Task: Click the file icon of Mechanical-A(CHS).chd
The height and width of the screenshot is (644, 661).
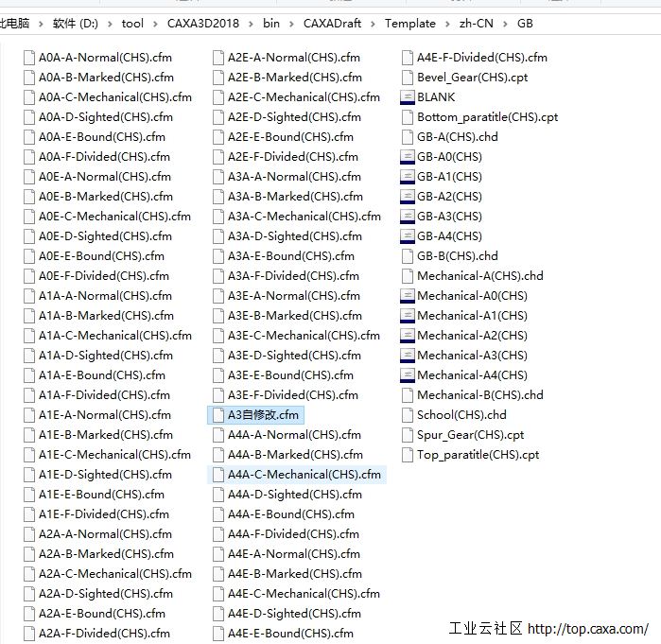Action: click(x=408, y=276)
